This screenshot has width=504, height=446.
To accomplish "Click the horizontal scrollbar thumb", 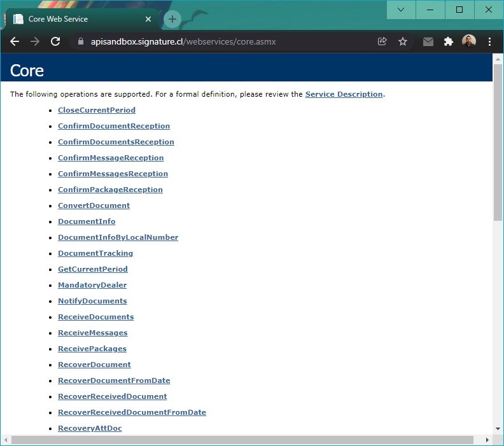I will coord(242,440).
